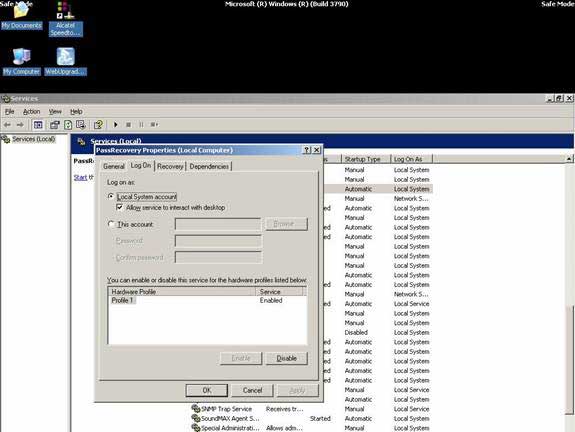Viewport: 575px width, 432px height.
Task: Click the OK button
Action: (207, 390)
